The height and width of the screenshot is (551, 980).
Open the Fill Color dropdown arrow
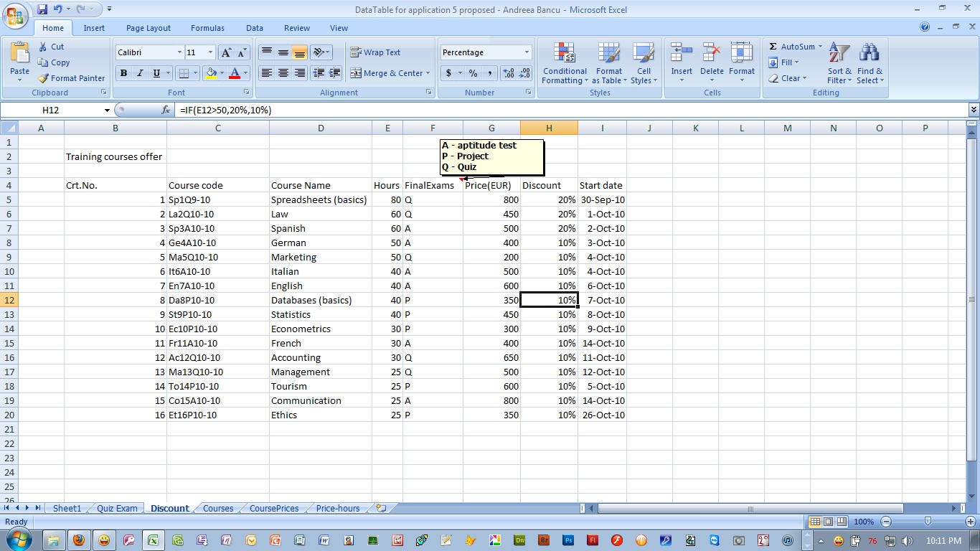coord(221,73)
